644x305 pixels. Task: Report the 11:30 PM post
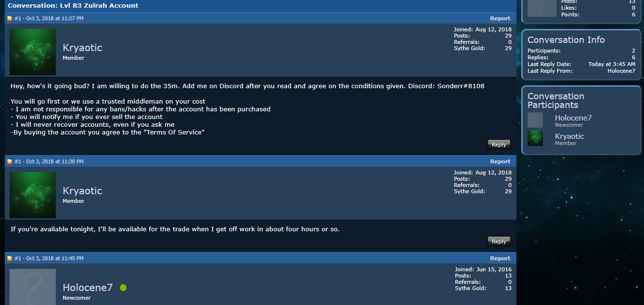click(500, 161)
